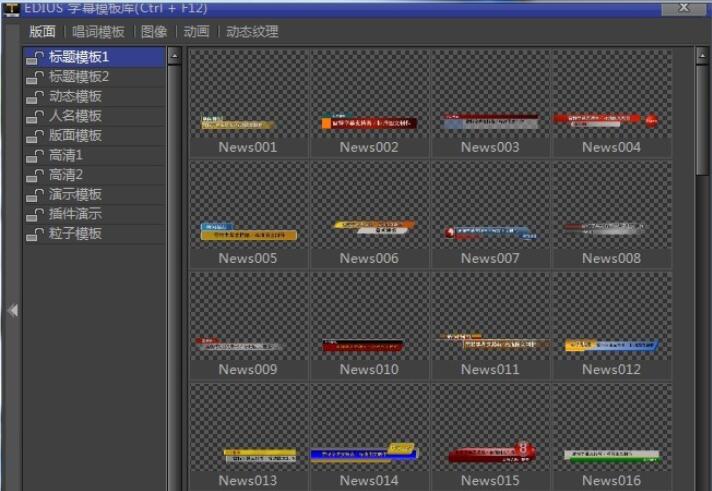Click category list scrollbar up arrow
Image resolution: width=712 pixels, height=491 pixels.
(174, 56)
